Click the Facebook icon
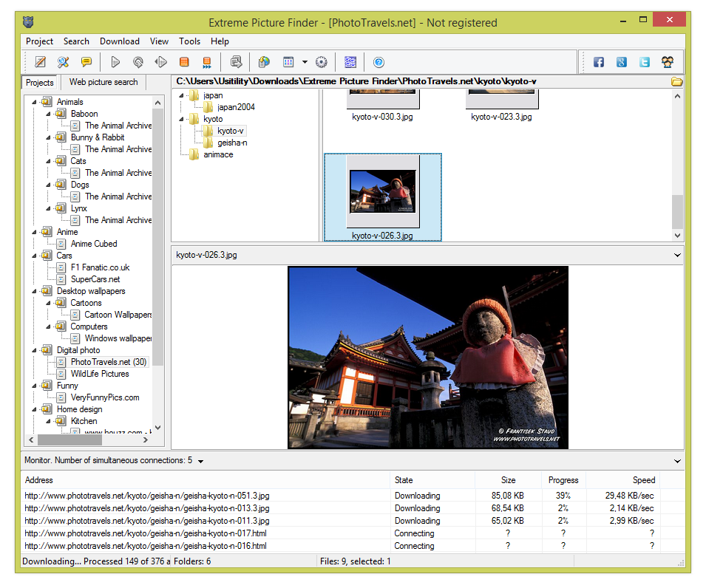The width and height of the screenshot is (706, 588). coord(598,62)
